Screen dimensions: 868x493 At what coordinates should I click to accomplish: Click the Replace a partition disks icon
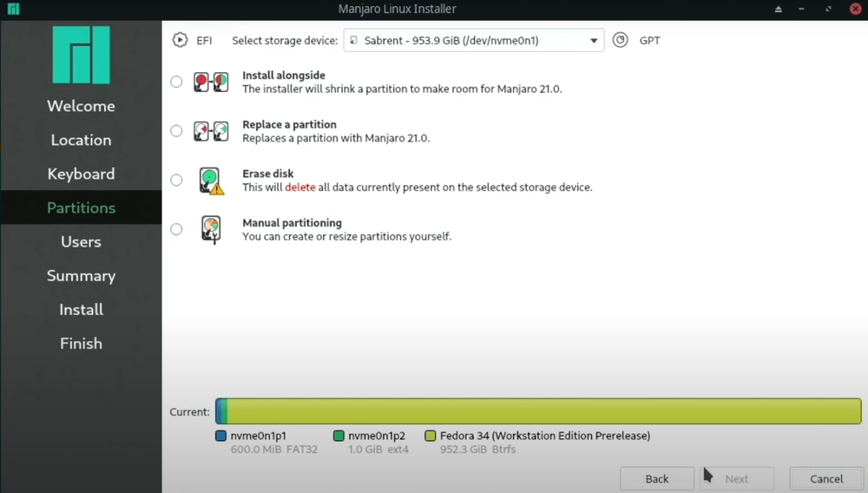[211, 131]
